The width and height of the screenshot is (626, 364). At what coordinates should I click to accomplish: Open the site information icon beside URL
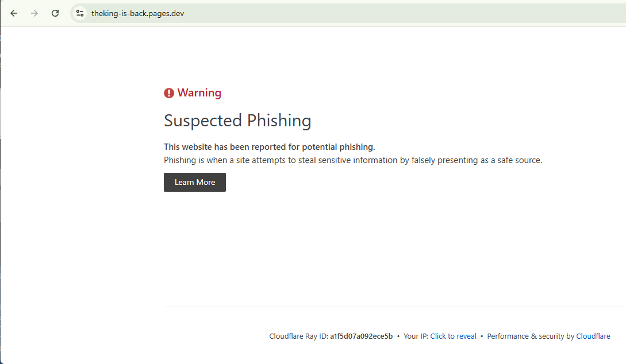tap(80, 13)
